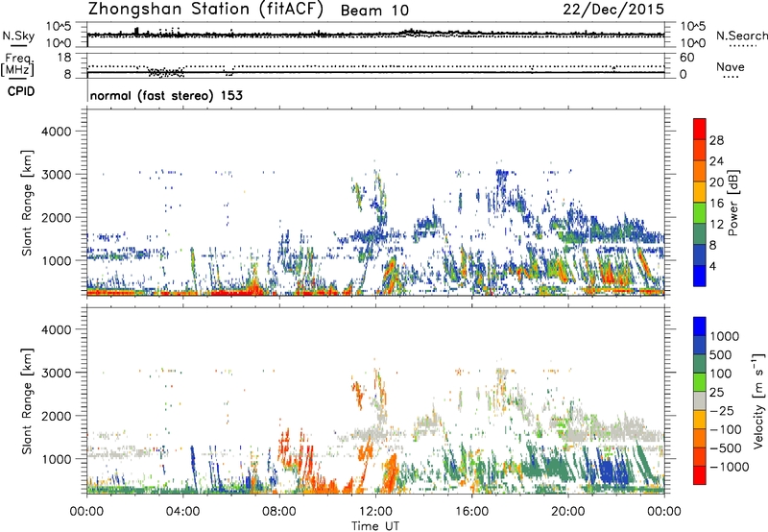This screenshot has width=768, height=532.
Task: Click the date 22/Dec/2015
Action: (x=613, y=10)
